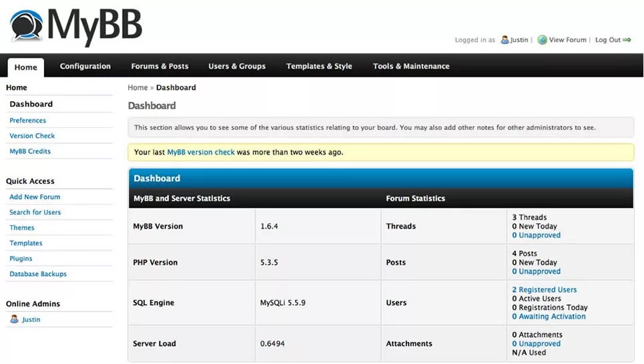
Task: Open the View Forum link
Action: tap(568, 40)
